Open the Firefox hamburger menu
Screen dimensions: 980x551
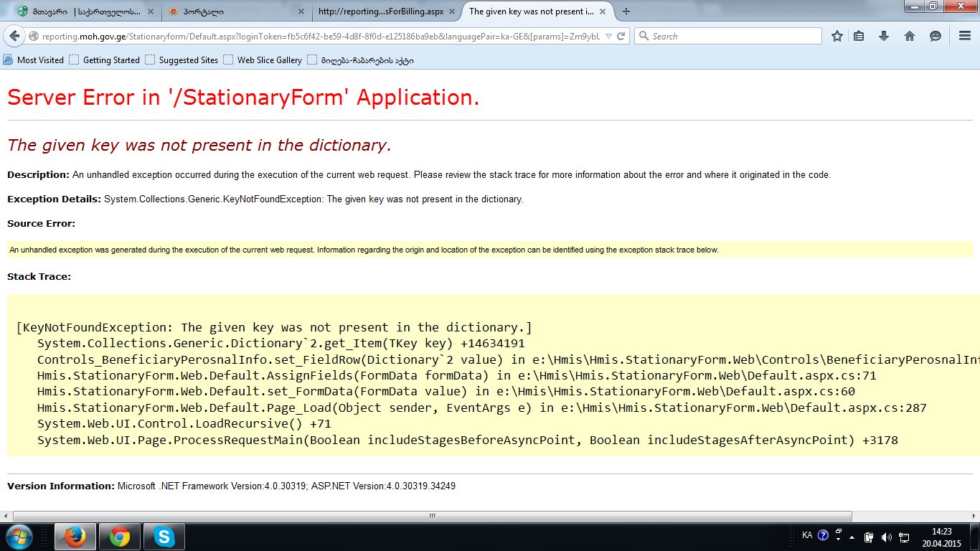[x=965, y=36]
